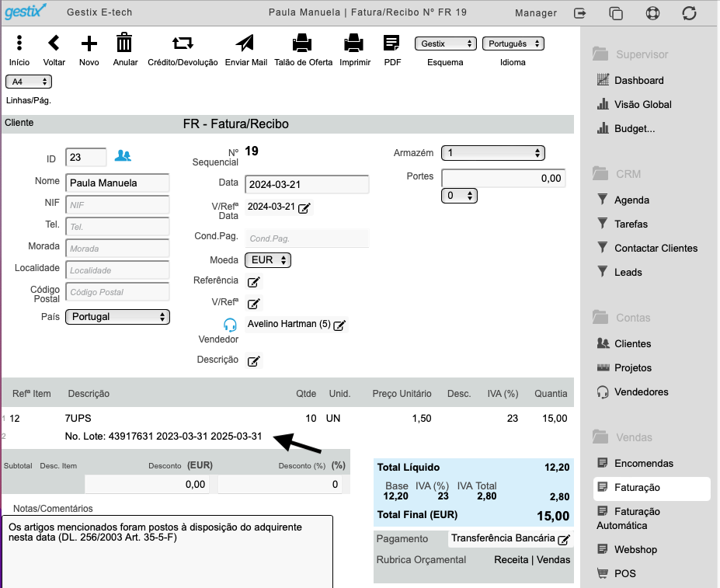Click the client ID field
The width and height of the screenshot is (720, 588).
[86, 158]
